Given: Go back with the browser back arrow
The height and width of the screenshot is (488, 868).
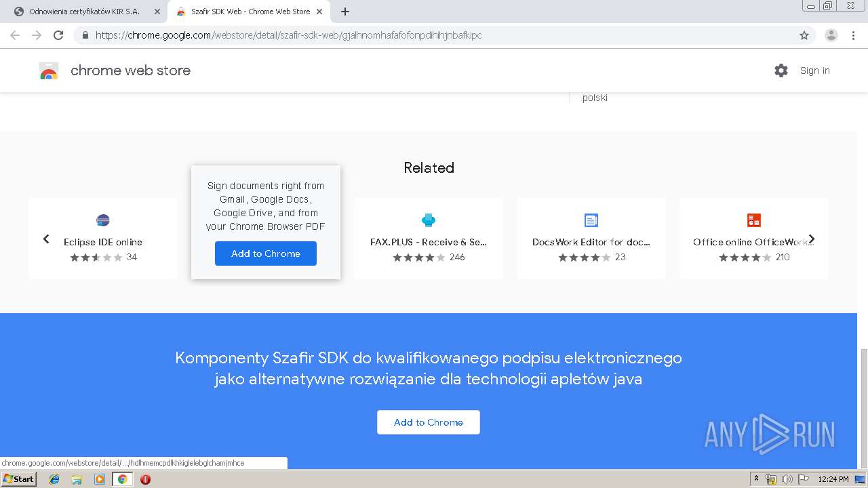Looking at the screenshot, I should point(15,35).
